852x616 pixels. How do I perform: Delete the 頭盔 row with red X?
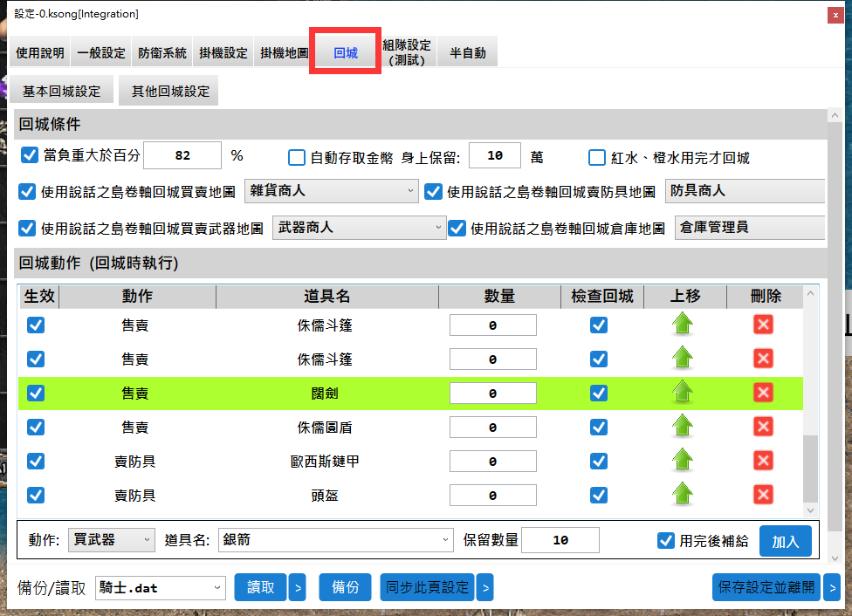pyautogui.click(x=763, y=495)
